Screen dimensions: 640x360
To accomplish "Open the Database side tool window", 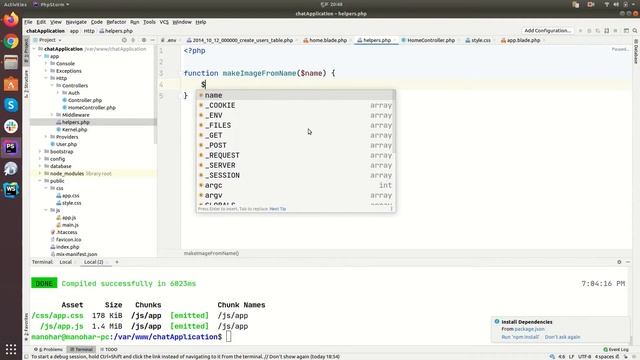I will click(636, 52).
